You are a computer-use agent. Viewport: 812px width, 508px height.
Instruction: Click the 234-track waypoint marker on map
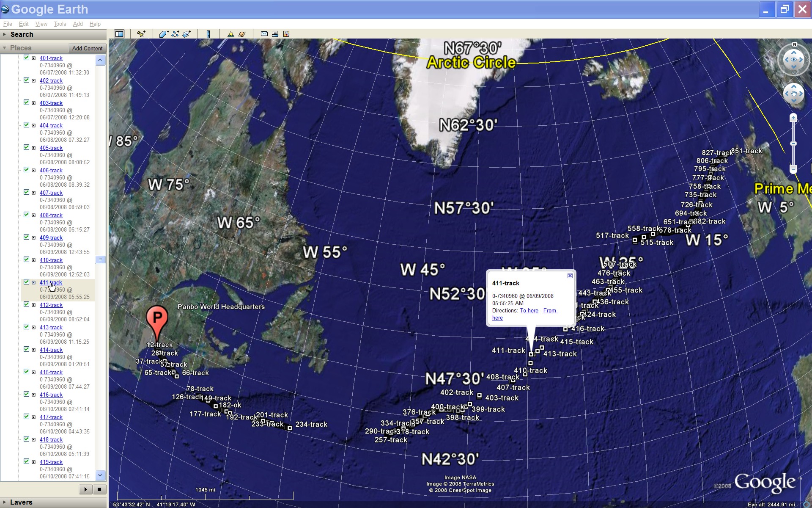click(x=290, y=428)
